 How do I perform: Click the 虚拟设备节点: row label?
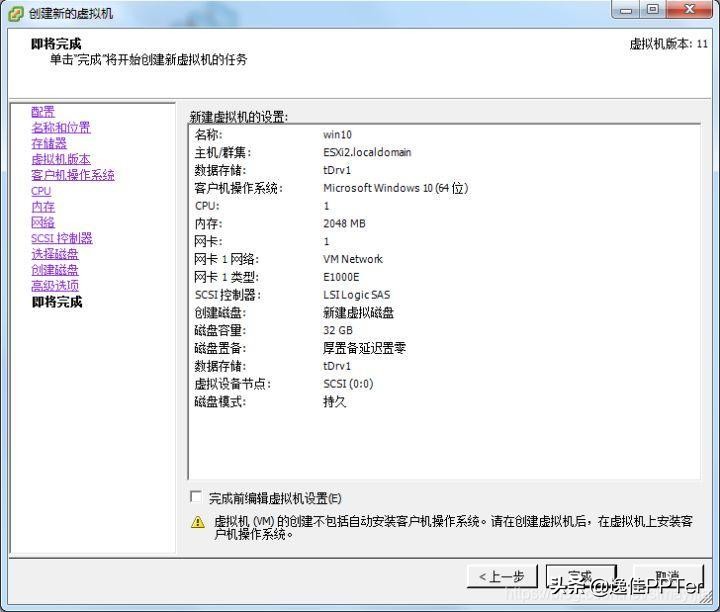232,384
